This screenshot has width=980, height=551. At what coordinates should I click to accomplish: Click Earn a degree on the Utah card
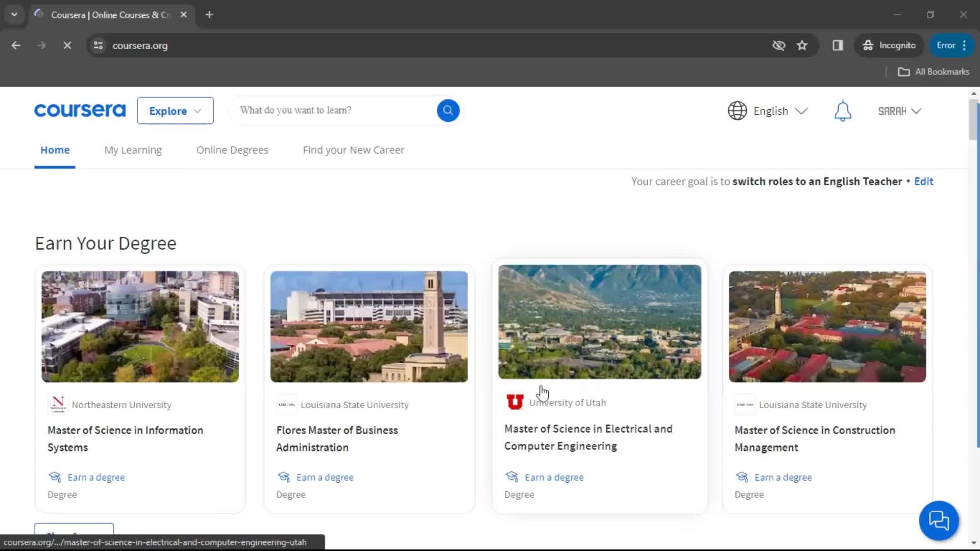554,477
